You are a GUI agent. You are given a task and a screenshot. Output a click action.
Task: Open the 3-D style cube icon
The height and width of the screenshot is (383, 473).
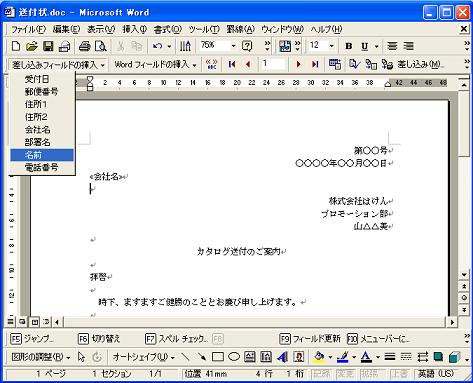454,357
